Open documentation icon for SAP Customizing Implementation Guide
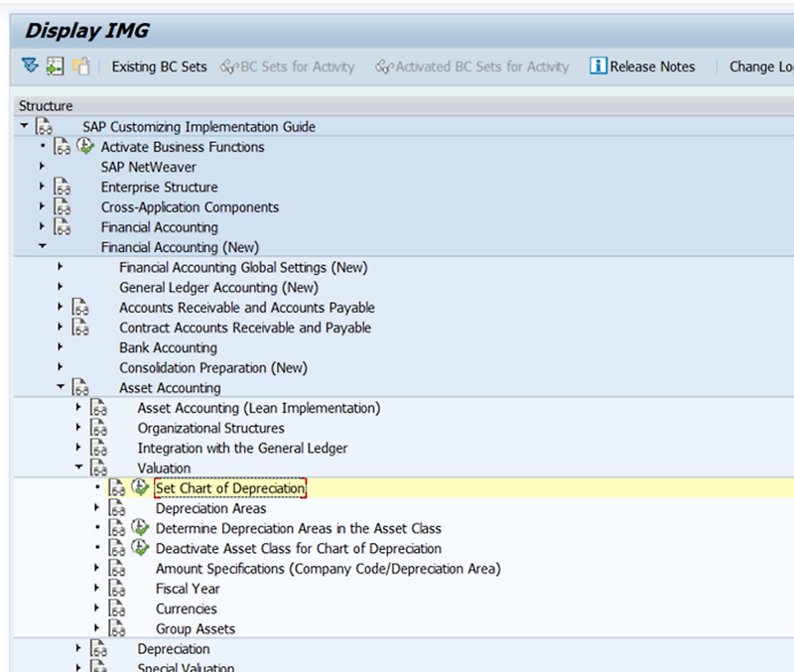This screenshot has height=672, width=794. 44,126
